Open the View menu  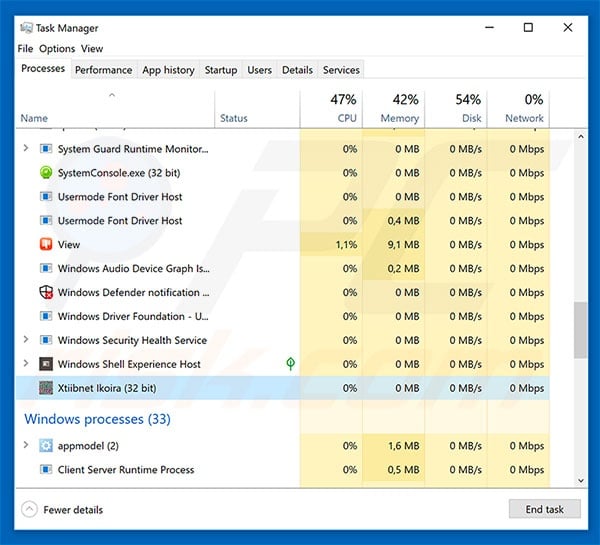tap(92, 49)
